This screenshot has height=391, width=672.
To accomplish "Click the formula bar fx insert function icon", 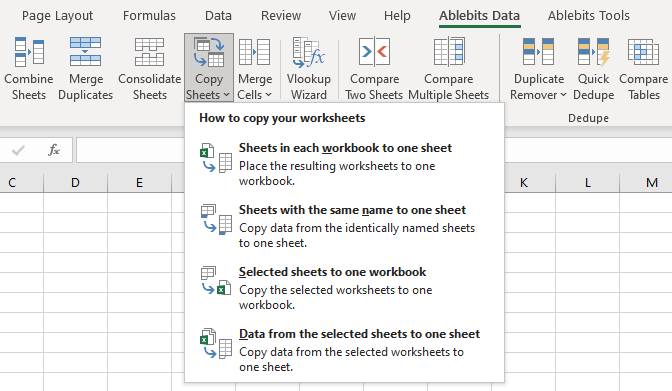I will (x=54, y=150).
